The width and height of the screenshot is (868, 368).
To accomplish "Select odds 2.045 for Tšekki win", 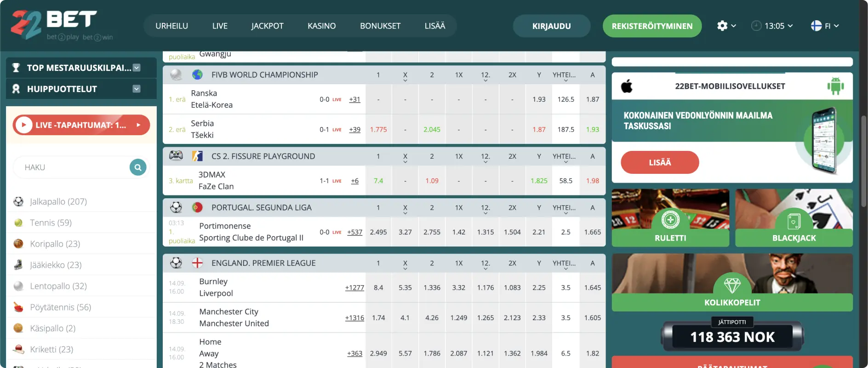I will pyautogui.click(x=432, y=129).
